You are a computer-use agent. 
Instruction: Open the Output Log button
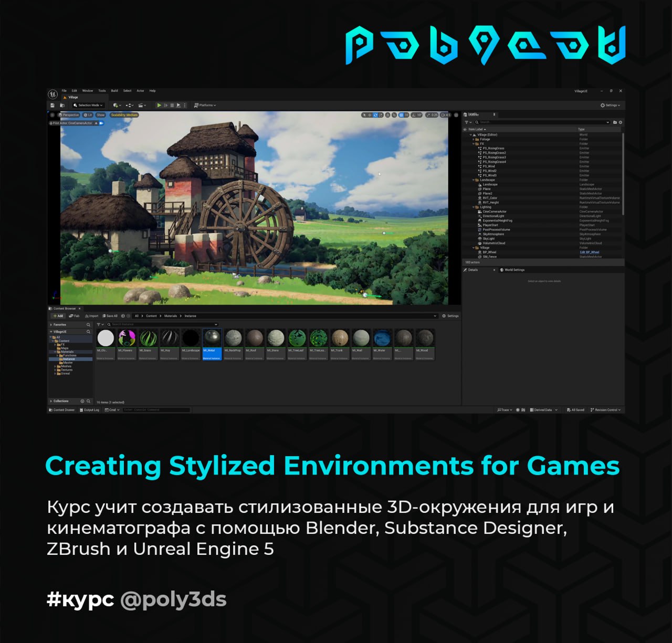pyautogui.click(x=89, y=410)
